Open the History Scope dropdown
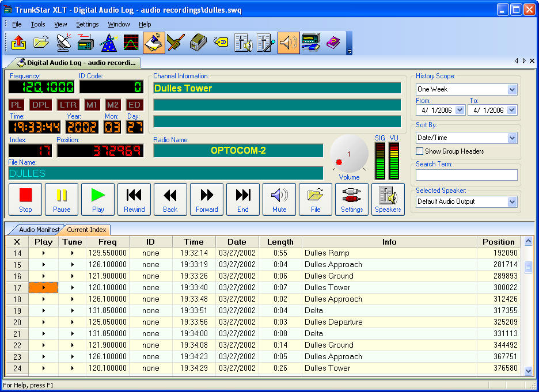The width and height of the screenshot is (539, 392). (512, 90)
